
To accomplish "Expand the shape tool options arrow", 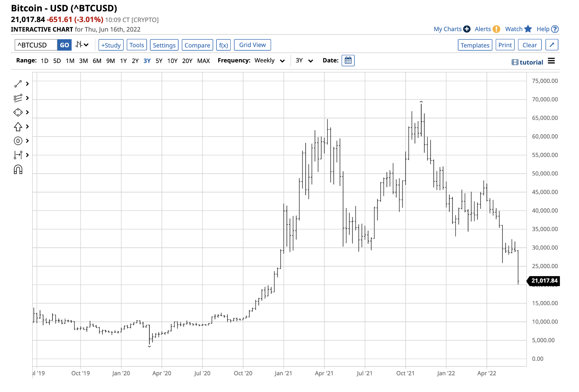I will coord(27,112).
